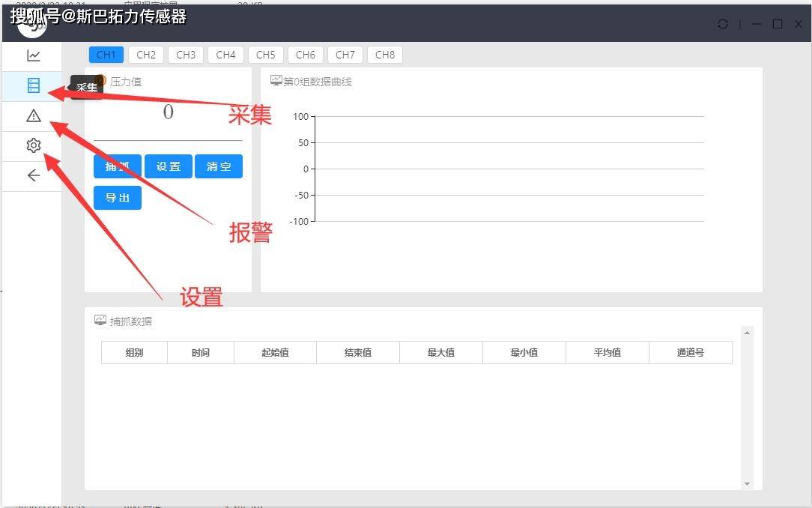
Task: Switch to the CH1 channel tab
Action: [x=106, y=55]
